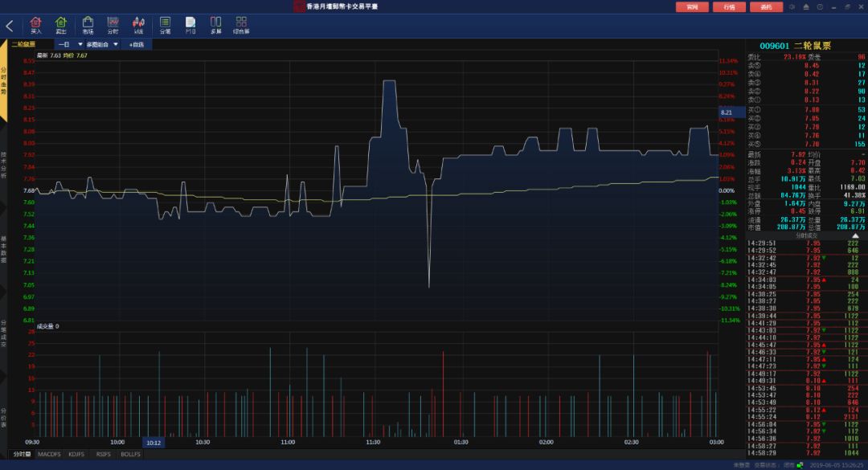Viewport: 868px width, 470px height.
Task: Open the 市场 market icon
Action: (88, 26)
